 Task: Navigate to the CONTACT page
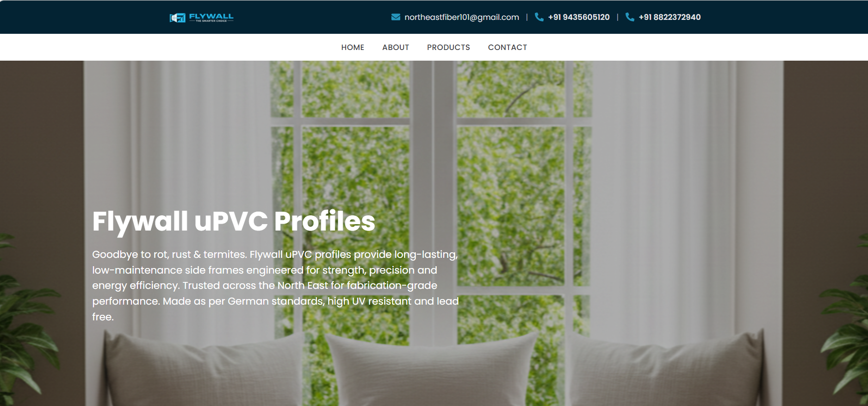508,47
